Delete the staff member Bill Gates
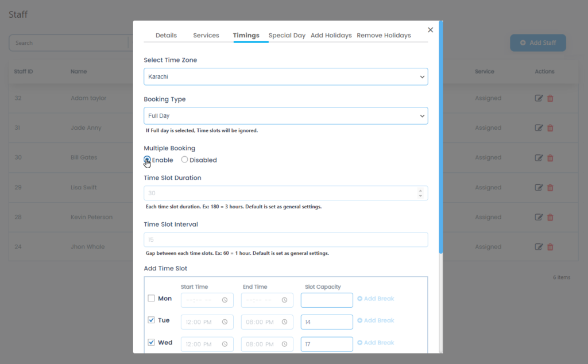 coord(550,157)
